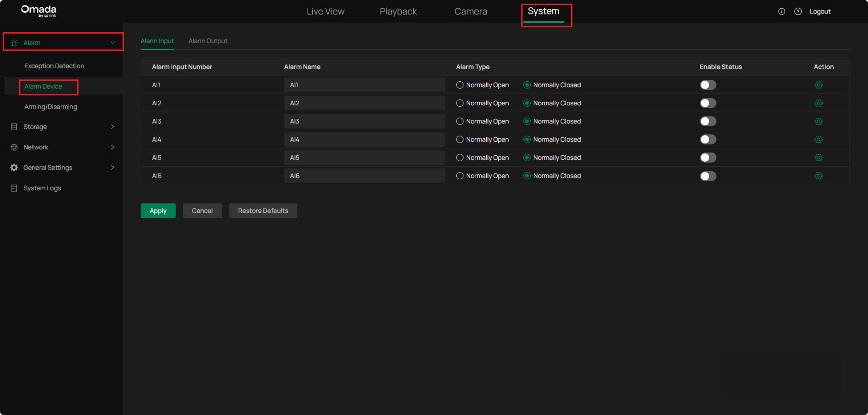Image resolution: width=868 pixels, height=415 pixels.
Task: Expand the General Settings chevron
Action: tap(113, 167)
